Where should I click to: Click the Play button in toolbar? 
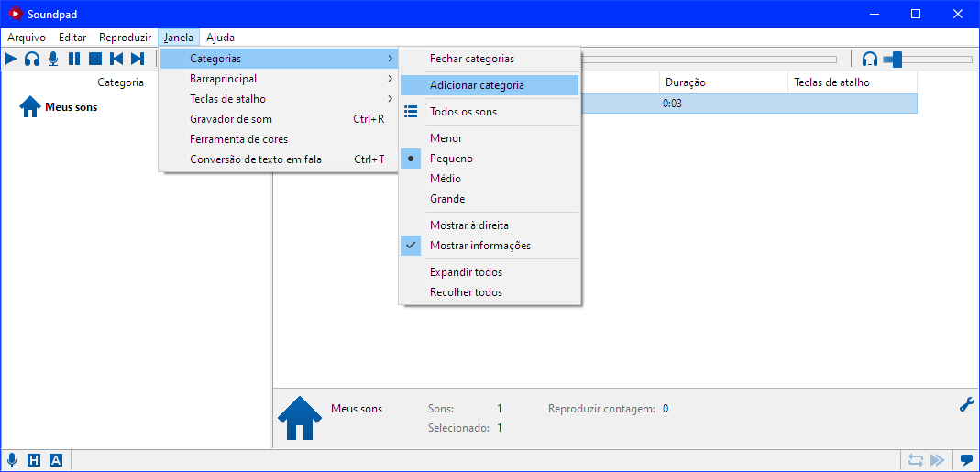[x=11, y=59]
